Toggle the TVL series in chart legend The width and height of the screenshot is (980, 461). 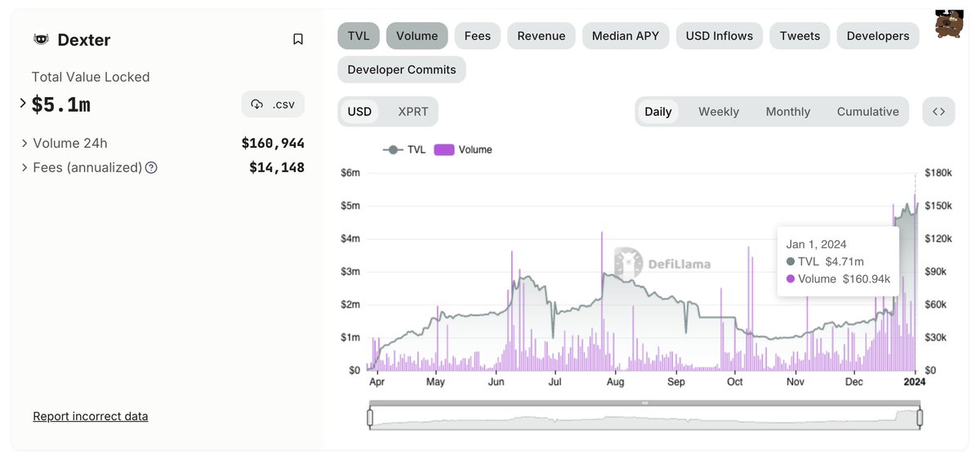(404, 149)
